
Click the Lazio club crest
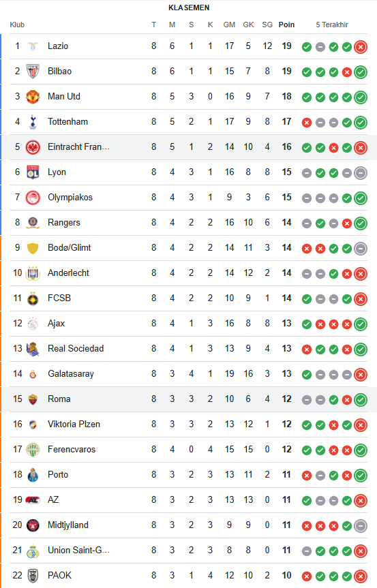[33, 46]
